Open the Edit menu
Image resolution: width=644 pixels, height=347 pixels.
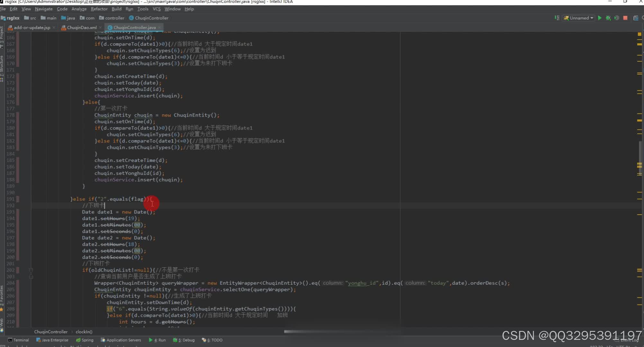click(x=13, y=9)
